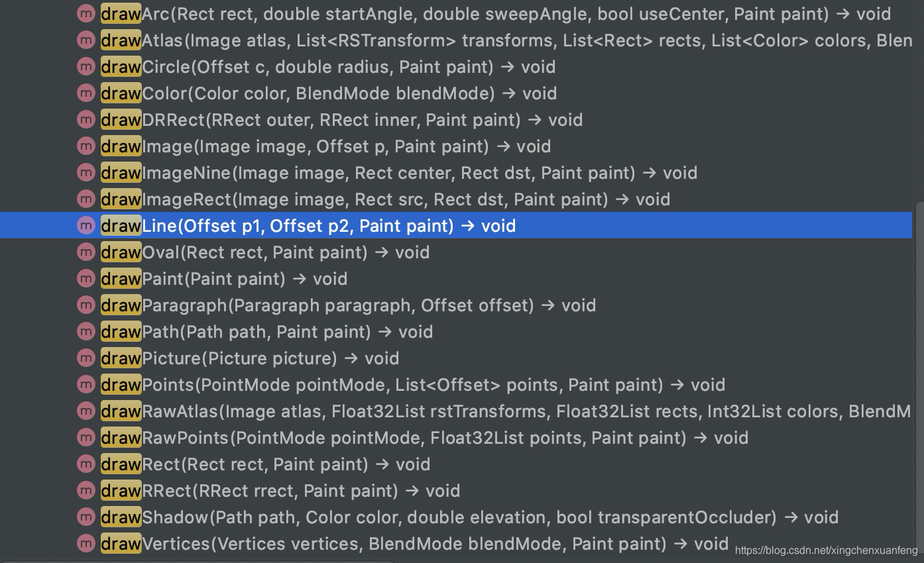Viewport: 924px width, 563px height.
Task: Pick the drawPaint(Paint paint) entry
Action: (224, 279)
